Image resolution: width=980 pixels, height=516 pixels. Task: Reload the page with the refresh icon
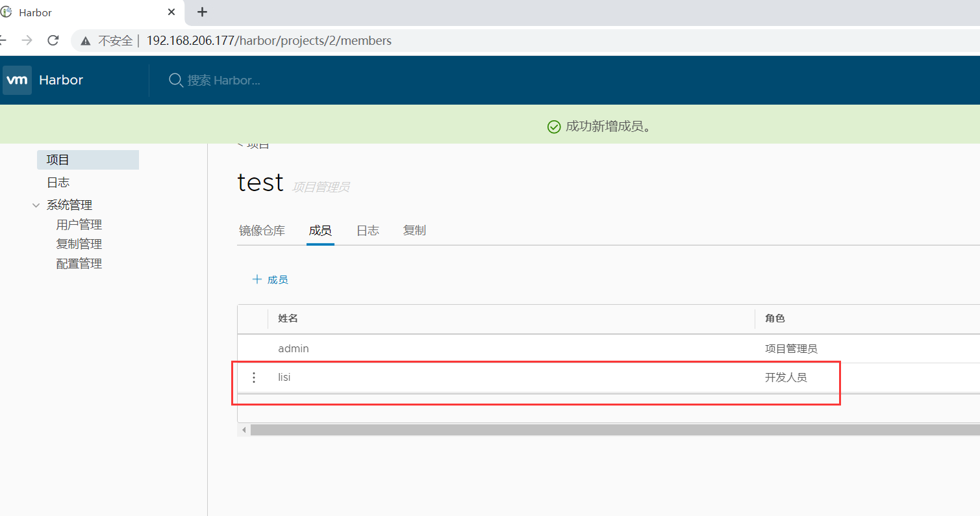(53, 40)
